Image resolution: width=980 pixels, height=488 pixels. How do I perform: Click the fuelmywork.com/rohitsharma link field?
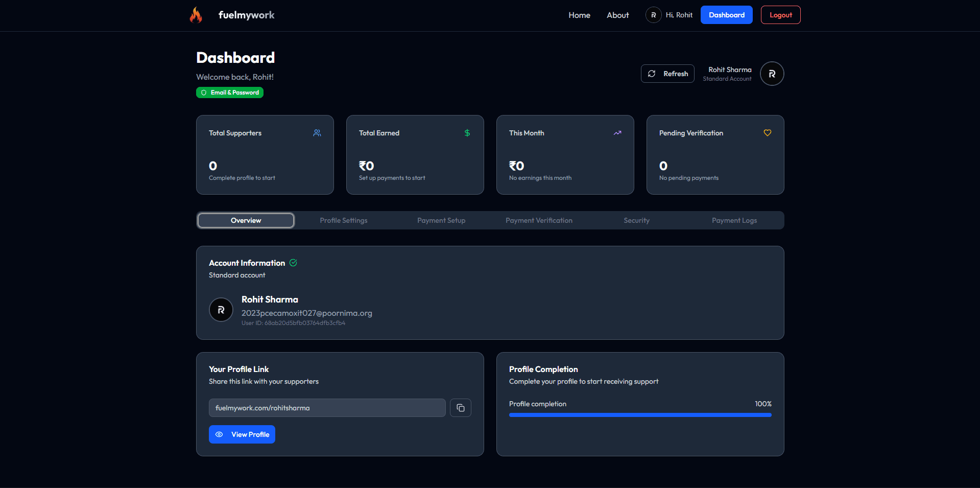pyautogui.click(x=327, y=408)
